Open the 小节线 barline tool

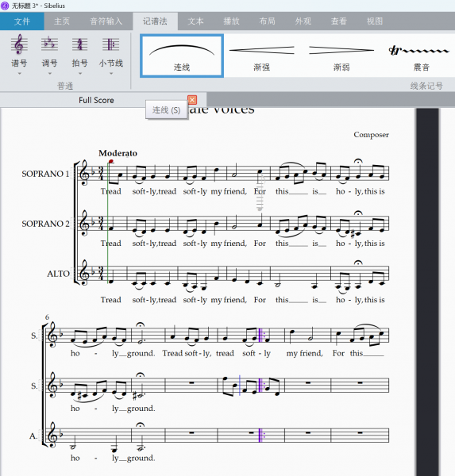pos(111,51)
